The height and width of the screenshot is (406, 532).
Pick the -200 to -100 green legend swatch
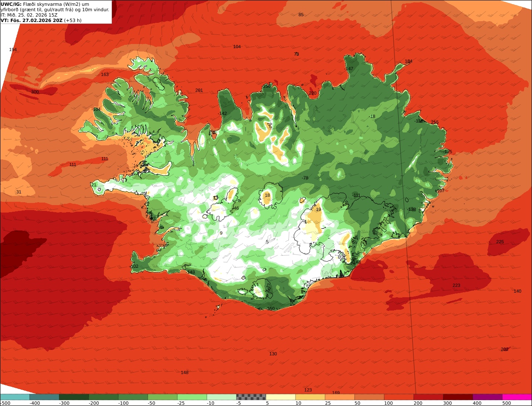103,397
